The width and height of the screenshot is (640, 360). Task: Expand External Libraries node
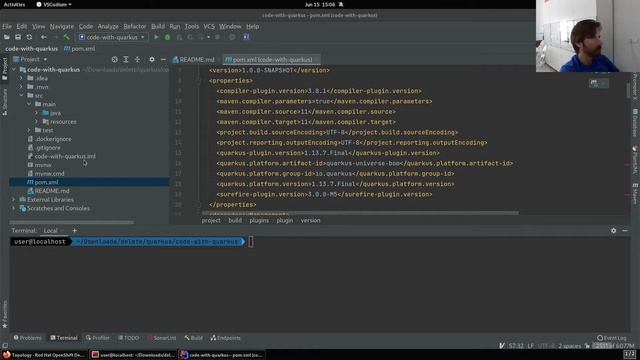14,200
